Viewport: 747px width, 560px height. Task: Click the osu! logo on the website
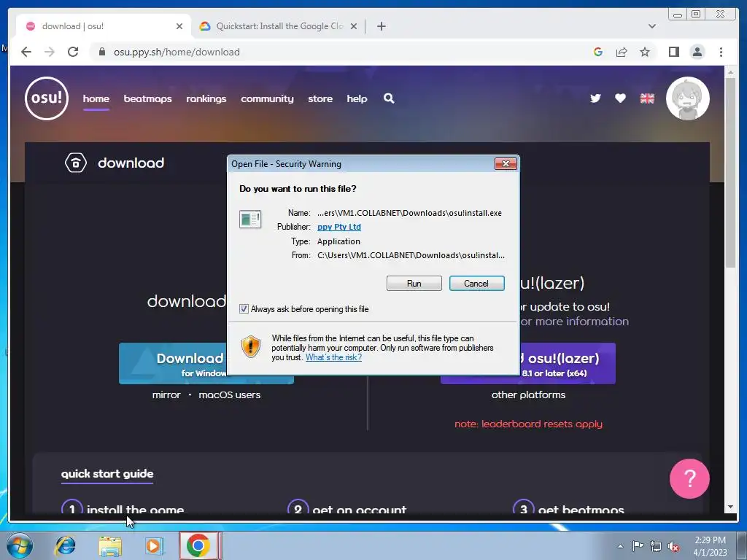point(47,98)
